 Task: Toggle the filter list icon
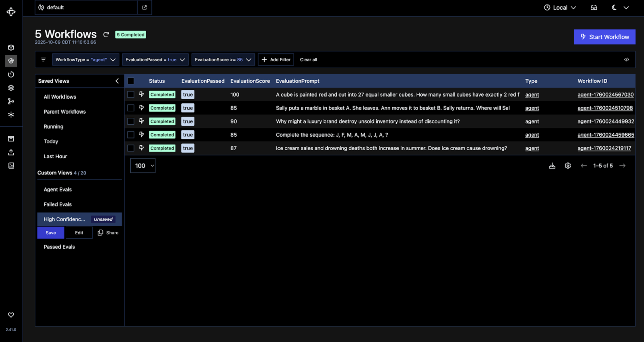(43, 60)
